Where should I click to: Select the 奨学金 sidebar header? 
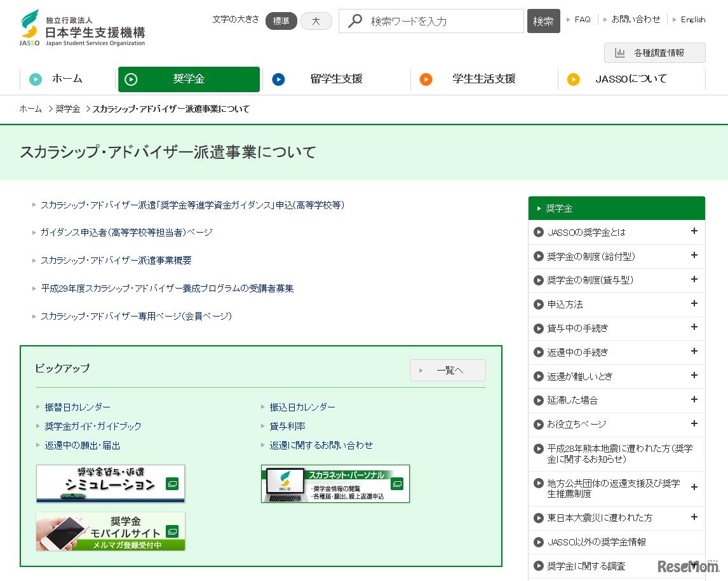point(616,208)
